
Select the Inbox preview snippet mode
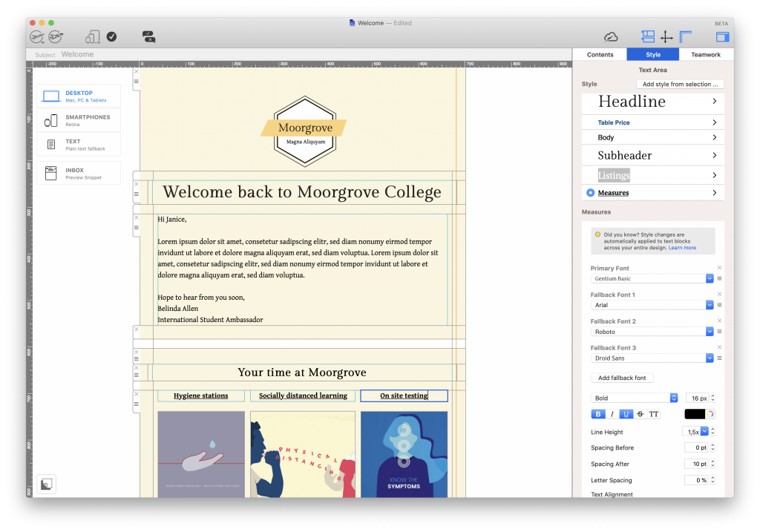pyautogui.click(x=79, y=173)
